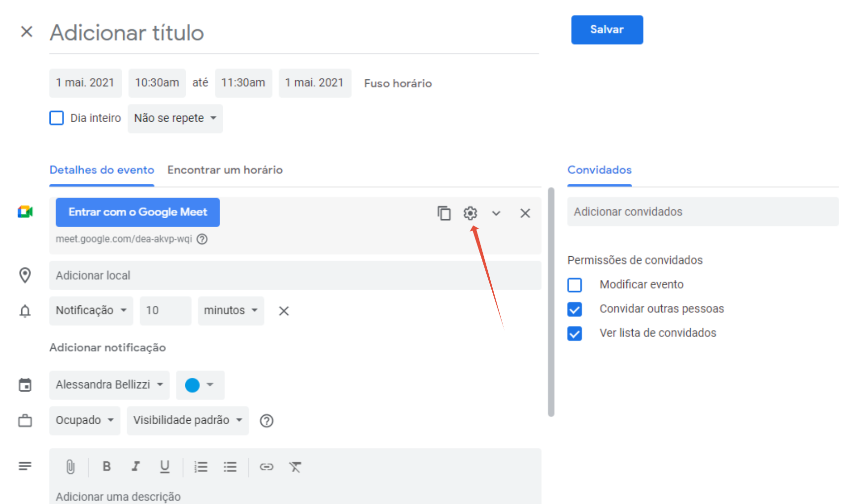Viewport: 847px width, 504px height.
Task: Toggle italic formatting in description
Action: tap(136, 466)
